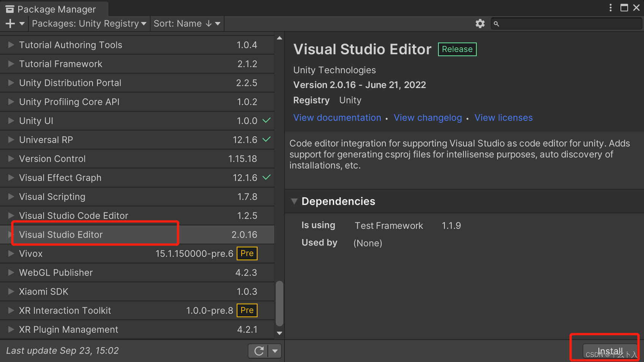The width and height of the screenshot is (644, 362).
Task: Click the green checkmark next to Universal RP
Action: point(267,140)
